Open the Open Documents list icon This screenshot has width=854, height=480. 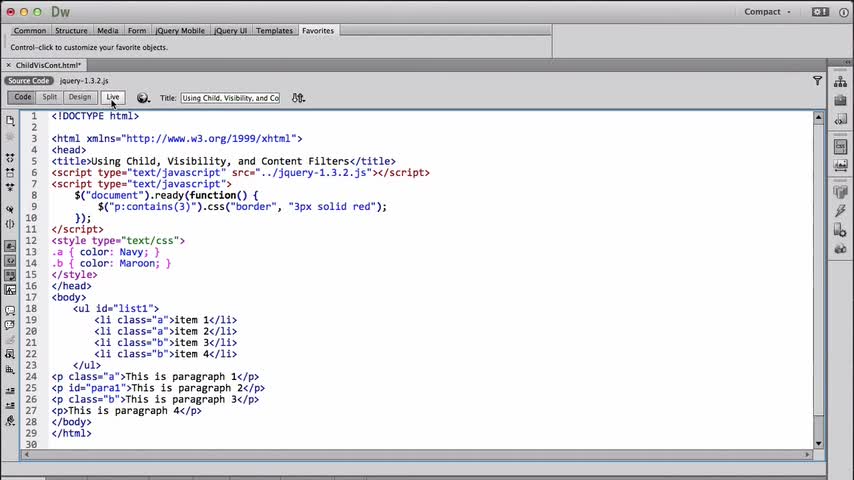coord(10,121)
